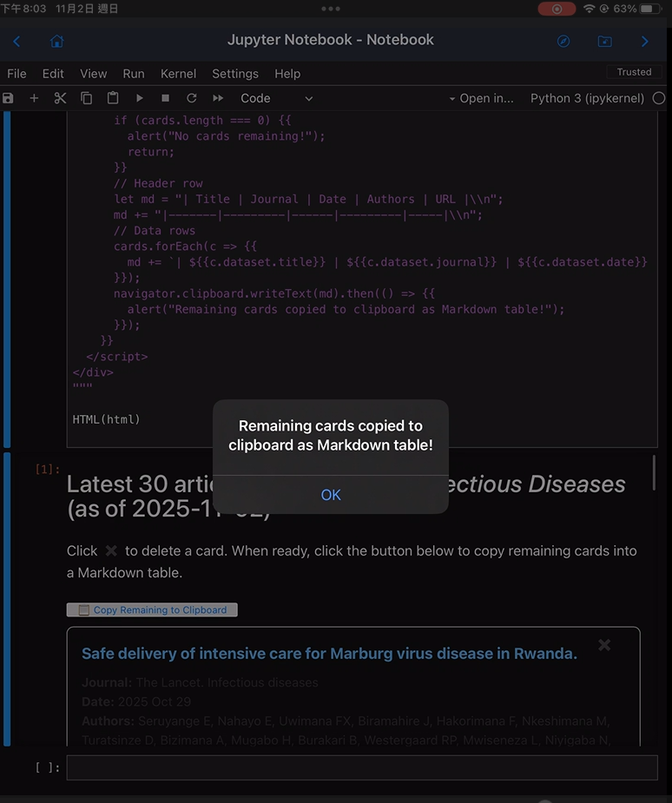
Task: Open the Safe delivery of intensive care article link
Action: [x=329, y=654]
